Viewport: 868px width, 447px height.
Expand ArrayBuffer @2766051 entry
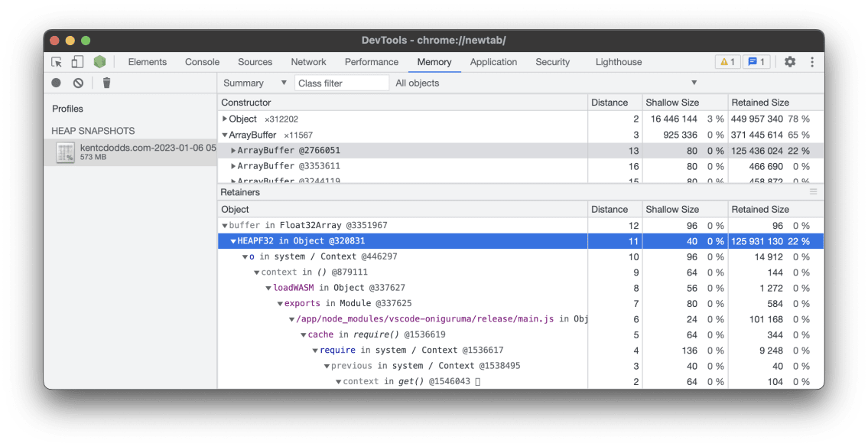(233, 151)
